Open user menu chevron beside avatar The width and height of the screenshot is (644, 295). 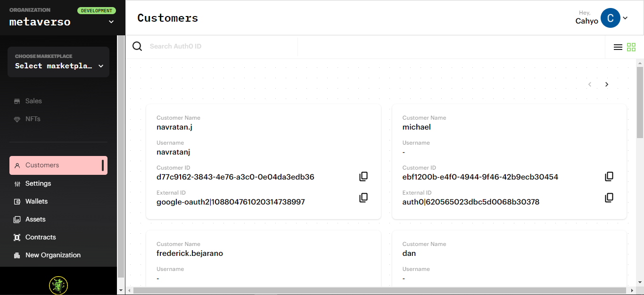pyautogui.click(x=625, y=18)
